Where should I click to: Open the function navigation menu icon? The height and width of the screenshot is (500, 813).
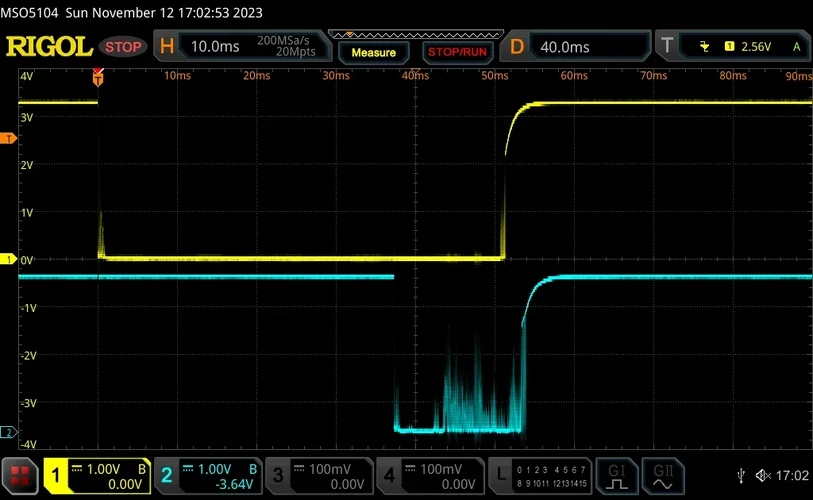(x=20, y=475)
